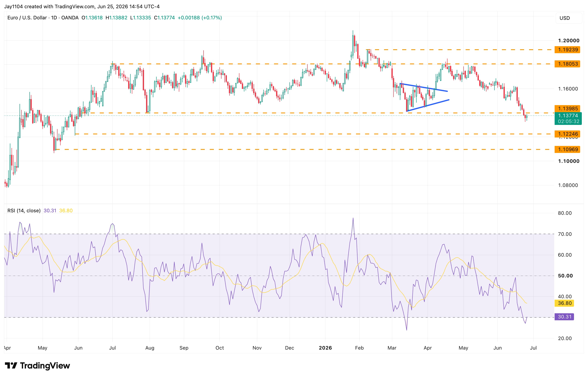Click the purple RSI value 30.31 label

(x=564, y=317)
